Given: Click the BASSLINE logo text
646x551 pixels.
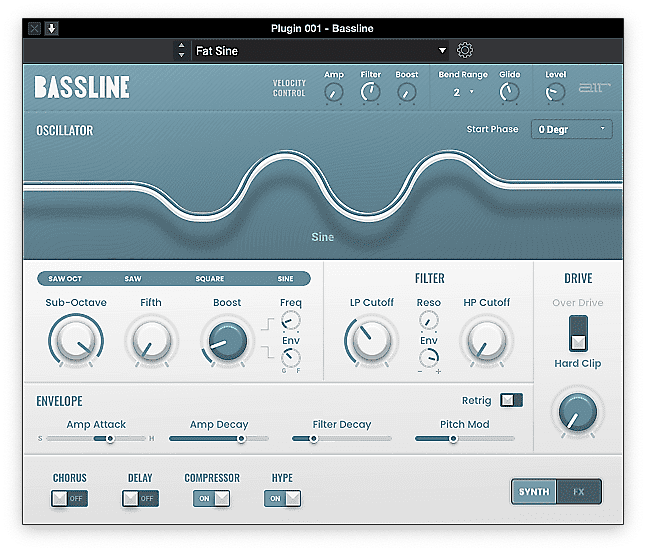Looking at the screenshot, I should click(82, 87).
